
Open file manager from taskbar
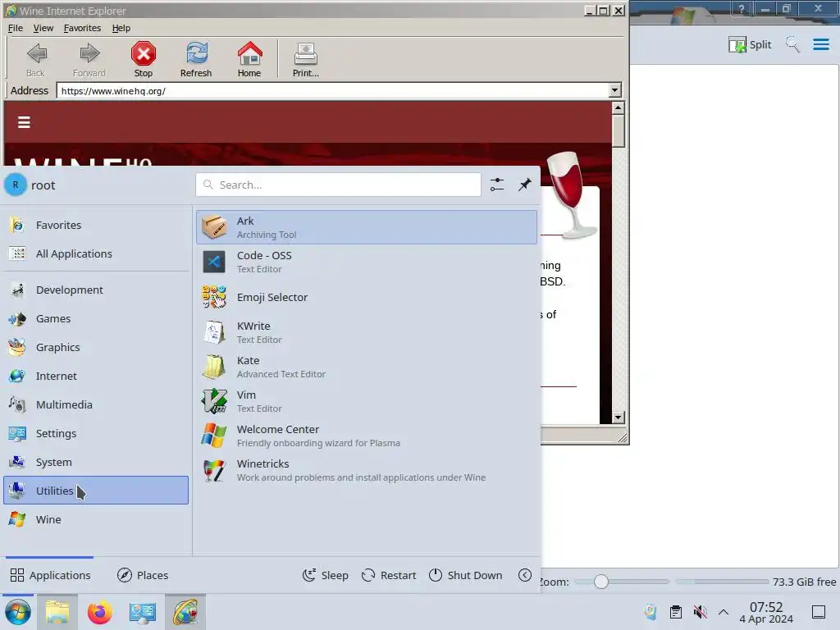tap(57, 612)
